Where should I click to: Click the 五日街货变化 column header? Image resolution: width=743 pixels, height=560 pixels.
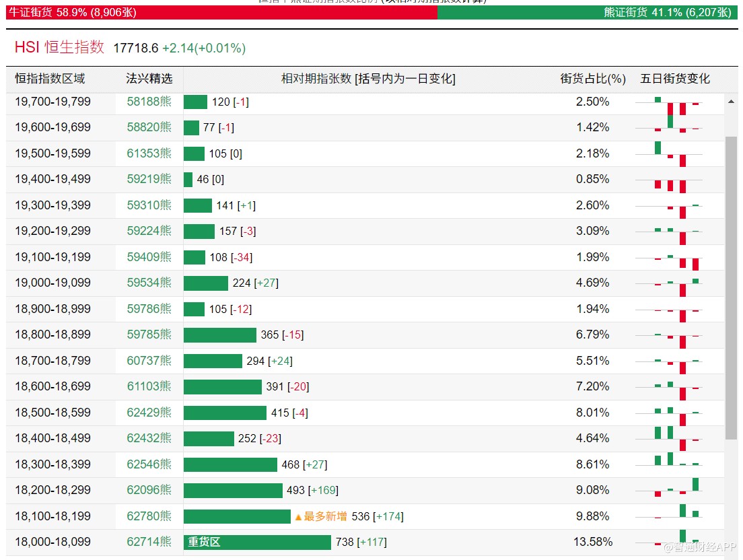tap(675, 79)
